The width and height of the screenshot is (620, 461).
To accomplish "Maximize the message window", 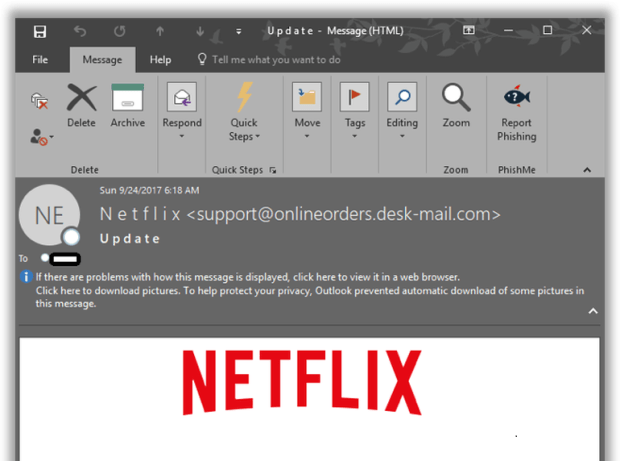I will point(547,30).
